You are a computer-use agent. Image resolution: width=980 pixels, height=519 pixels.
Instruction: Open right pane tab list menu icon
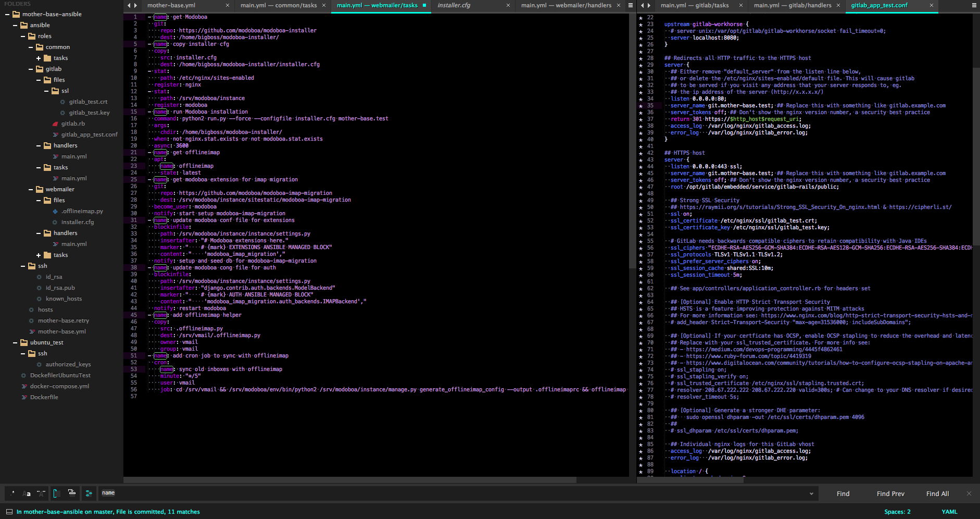(x=974, y=5)
